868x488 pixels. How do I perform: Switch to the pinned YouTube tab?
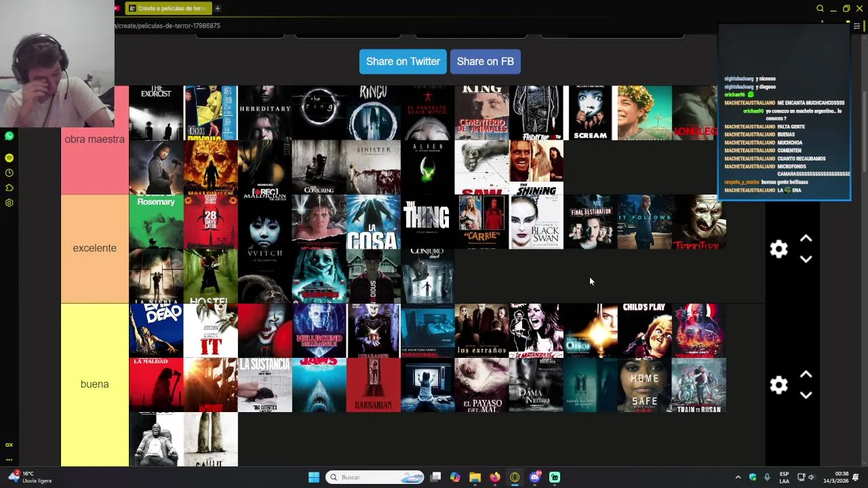(x=117, y=8)
